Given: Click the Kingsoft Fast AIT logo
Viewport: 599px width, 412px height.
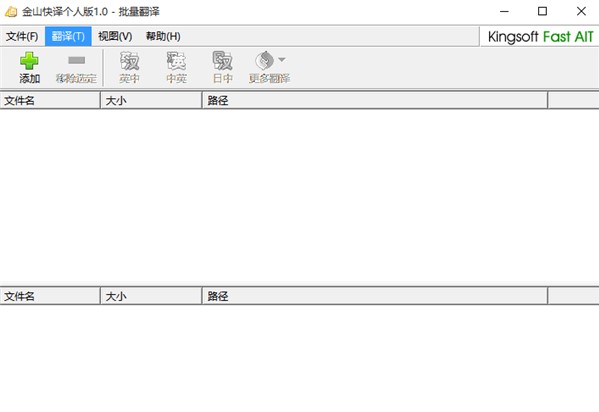Looking at the screenshot, I should click(x=540, y=37).
